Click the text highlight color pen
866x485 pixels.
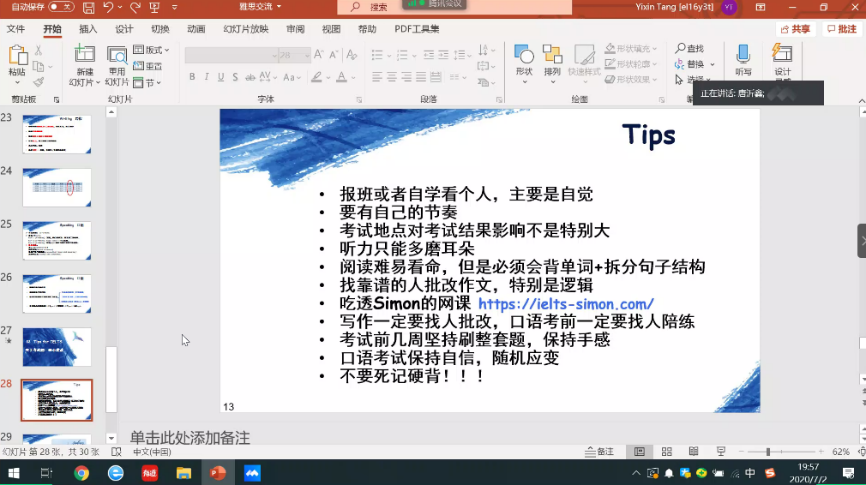[x=316, y=77]
